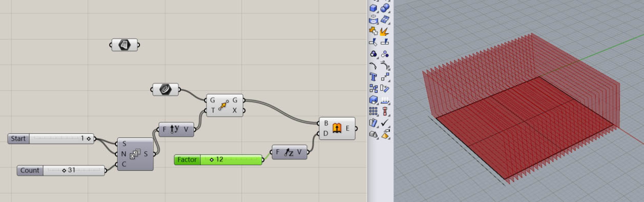Click the checkmark icon in Rhino sidebar
Image resolution: width=644 pixels, height=202 pixels.
pos(385,123)
